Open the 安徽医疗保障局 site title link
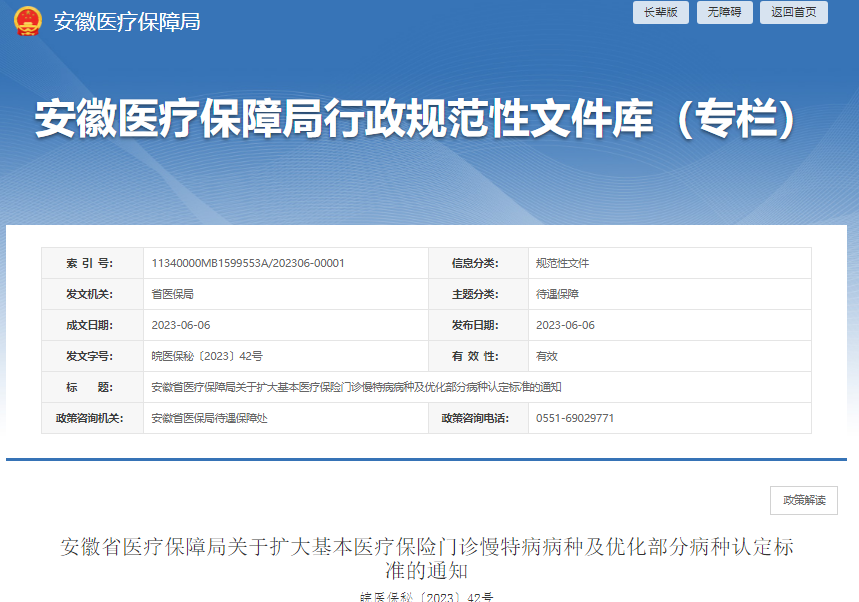Viewport: 859px width, 602px height. (x=127, y=22)
